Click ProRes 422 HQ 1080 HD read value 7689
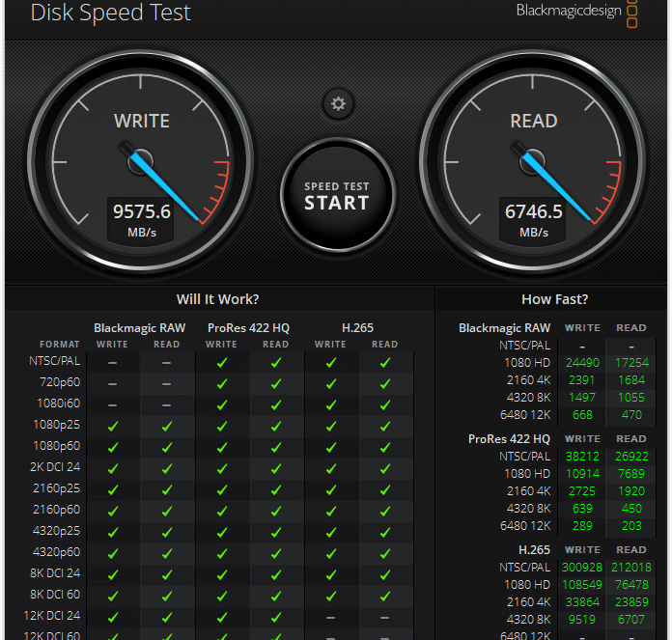Viewport: 672px width, 640px height. tap(631, 474)
